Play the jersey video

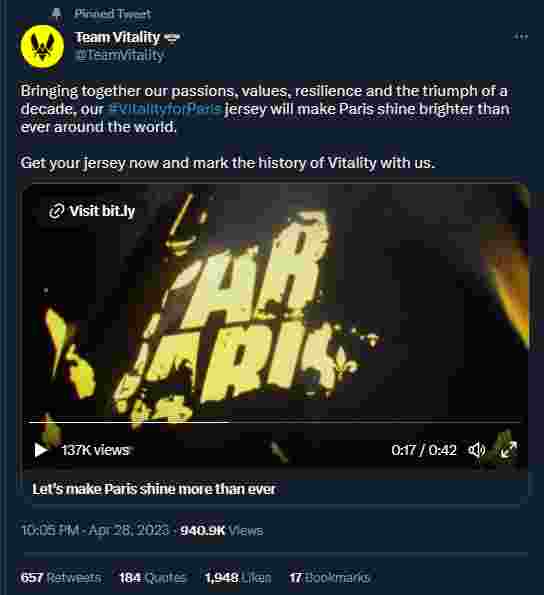(41, 450)
